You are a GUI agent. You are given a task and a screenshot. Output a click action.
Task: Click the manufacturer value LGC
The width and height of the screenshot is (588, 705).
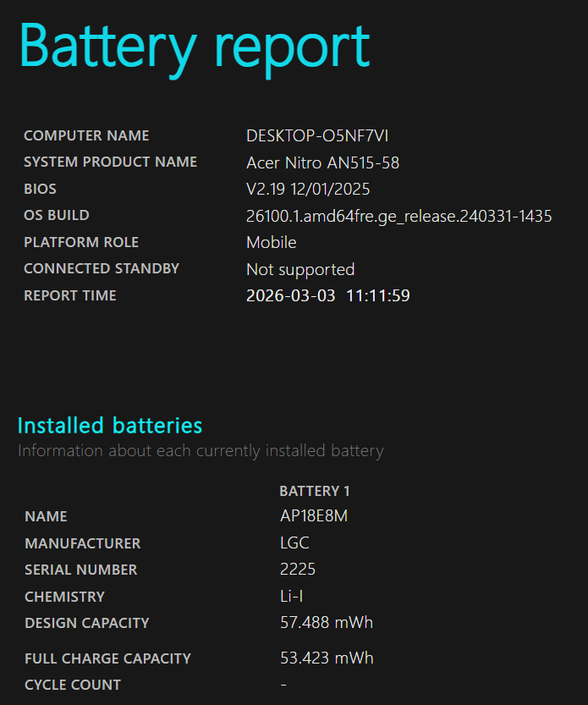294,543
